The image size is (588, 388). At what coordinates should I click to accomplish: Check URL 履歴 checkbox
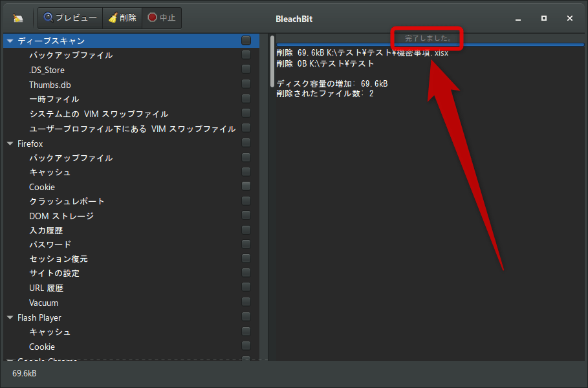coord(246,288)
